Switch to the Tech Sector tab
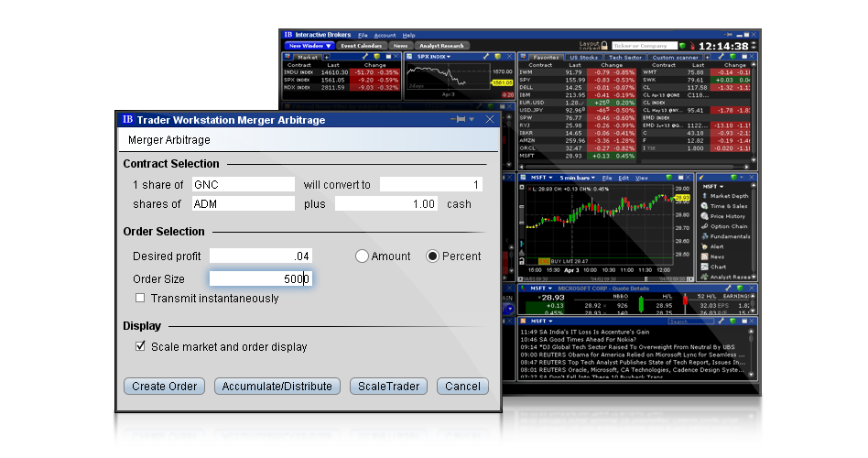Screen dimensions: 868x458 click(x=625, y=57)
